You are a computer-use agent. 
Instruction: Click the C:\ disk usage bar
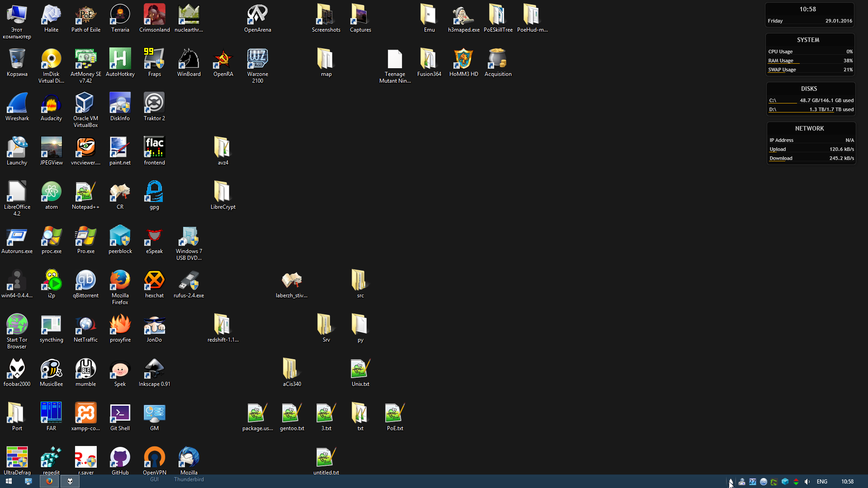point(811,100)
